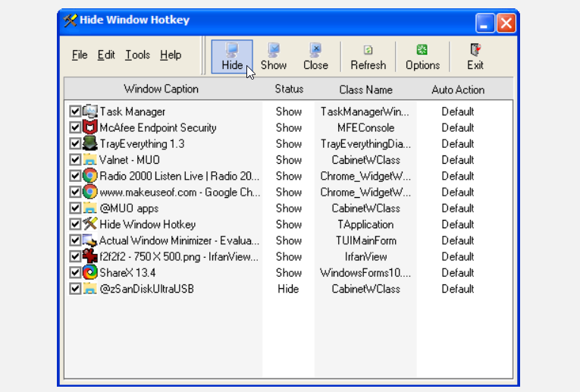This screenshot has width=580, height=392.
Task: Click Default auto action for Task Manager
Action: click(x=458, y=111)
